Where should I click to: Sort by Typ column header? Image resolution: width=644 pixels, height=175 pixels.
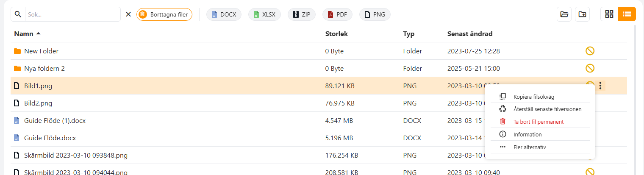coord(409,33)
